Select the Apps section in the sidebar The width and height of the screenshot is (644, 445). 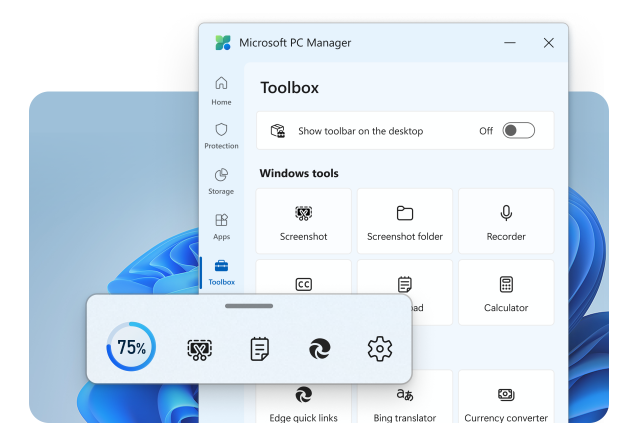point(221,226)
